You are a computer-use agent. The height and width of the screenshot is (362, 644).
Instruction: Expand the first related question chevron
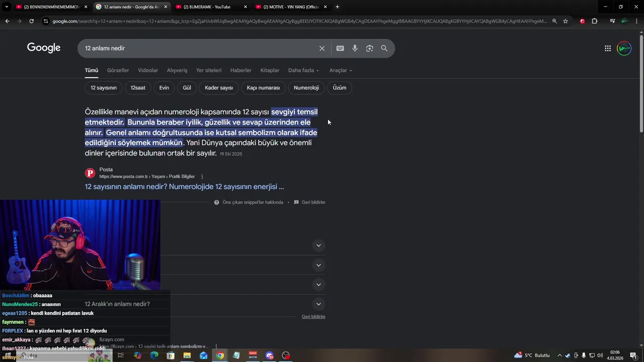pos(318,245)
